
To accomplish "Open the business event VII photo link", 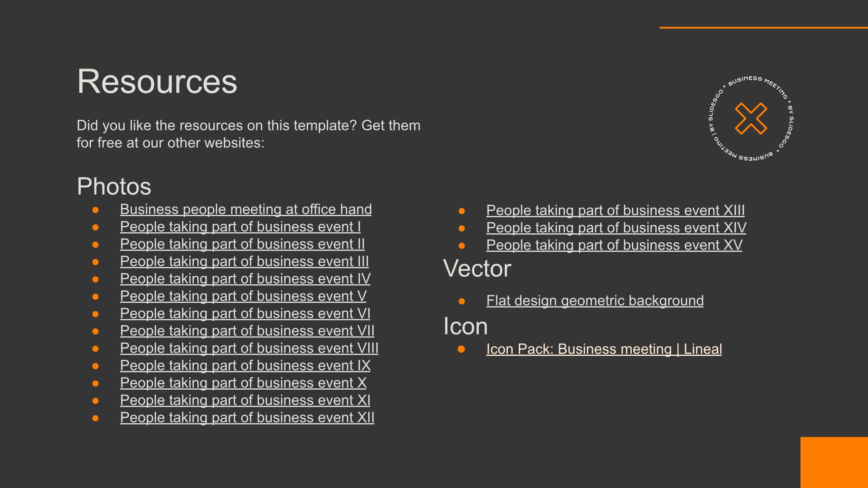I will (247, 330).
